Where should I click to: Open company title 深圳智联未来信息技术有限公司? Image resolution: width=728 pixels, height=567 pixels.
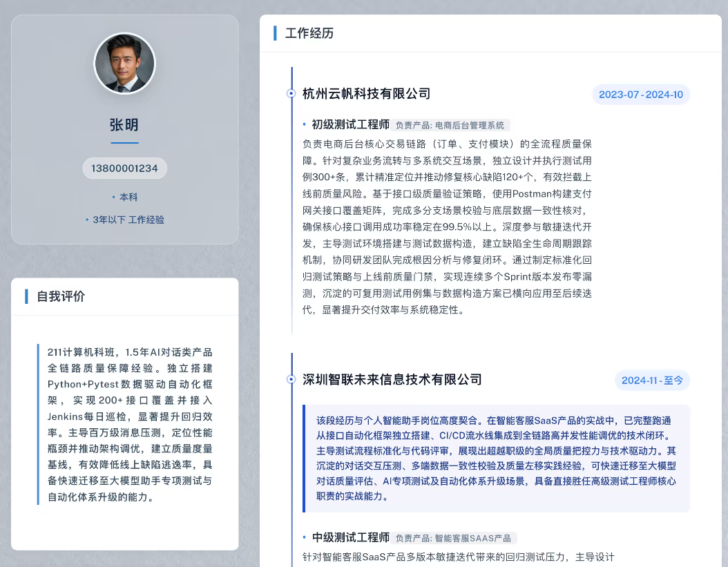(x=392, y=380)
